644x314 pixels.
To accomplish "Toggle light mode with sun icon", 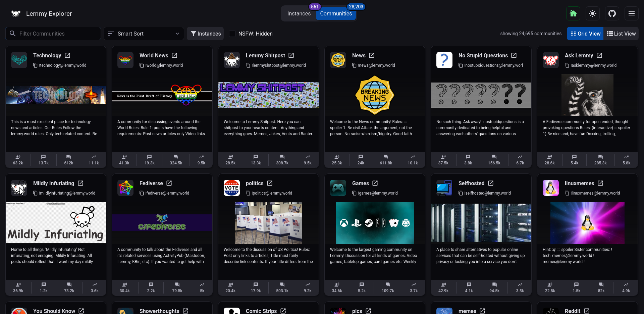I will [593, 13].
